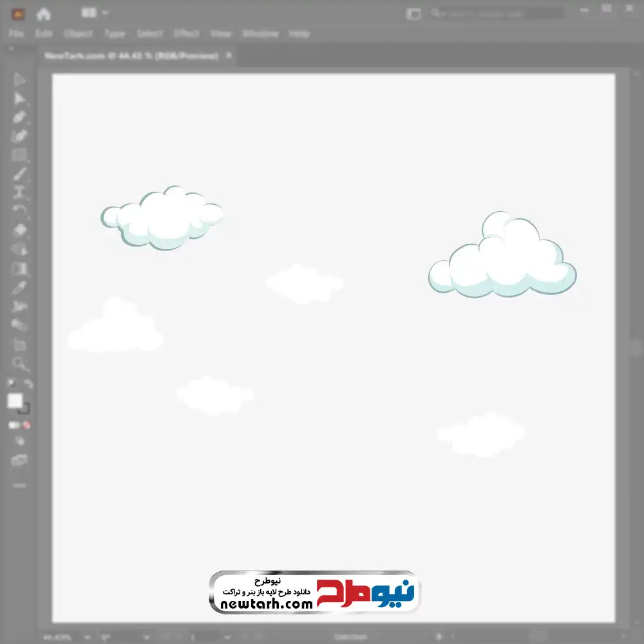Viewport: 644px width, 644px height.
Task: Activate the Type tool
Action: pos(19,192)
